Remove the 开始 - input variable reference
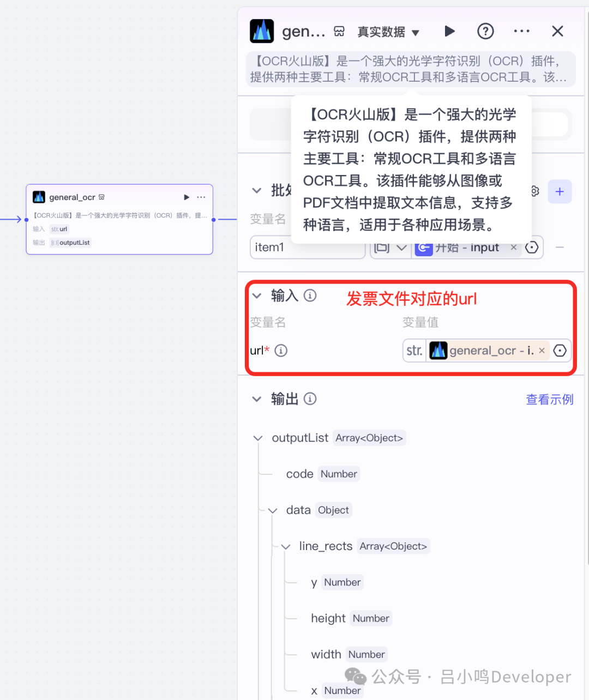Screen dimensions: 589x700 [513, 247]
